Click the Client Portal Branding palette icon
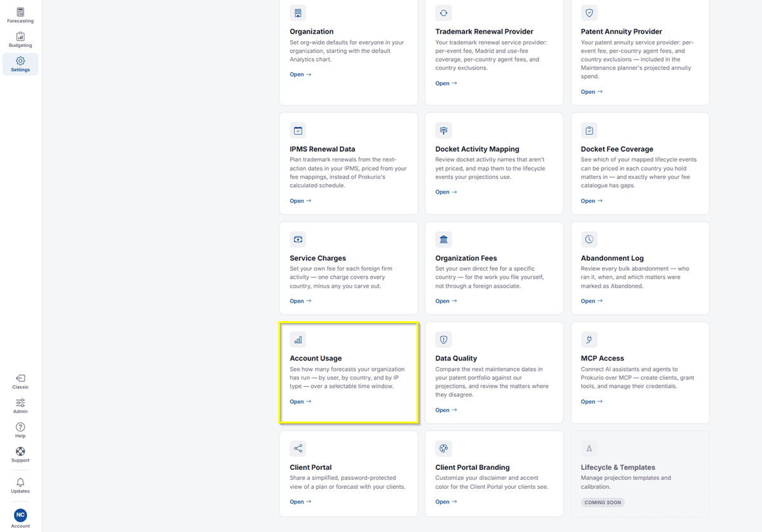The width and height of the screenshot is (762, 532). pyautogui.click(x=443, y=449)
